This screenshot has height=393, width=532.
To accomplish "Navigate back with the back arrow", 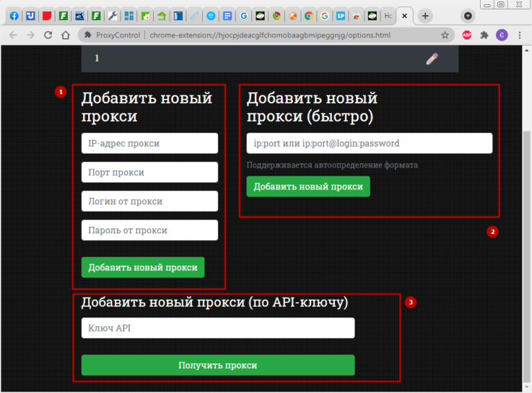I will pos(12,35).
